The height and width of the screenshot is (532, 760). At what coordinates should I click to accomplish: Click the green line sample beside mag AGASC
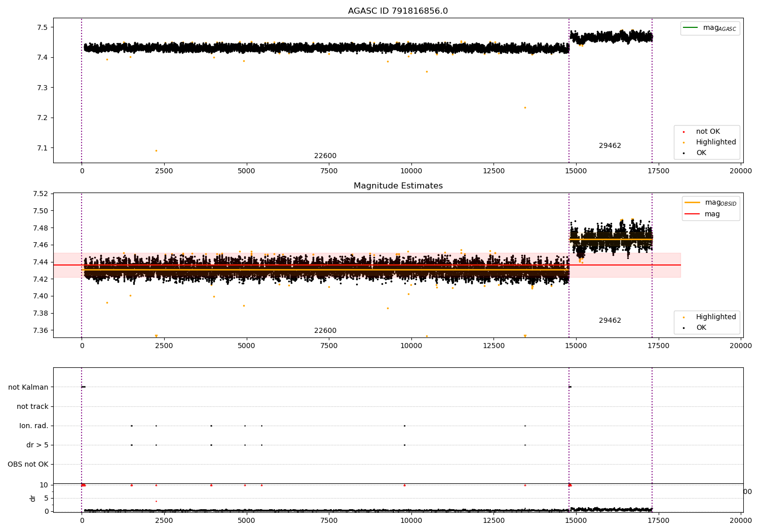pos(691,28)
